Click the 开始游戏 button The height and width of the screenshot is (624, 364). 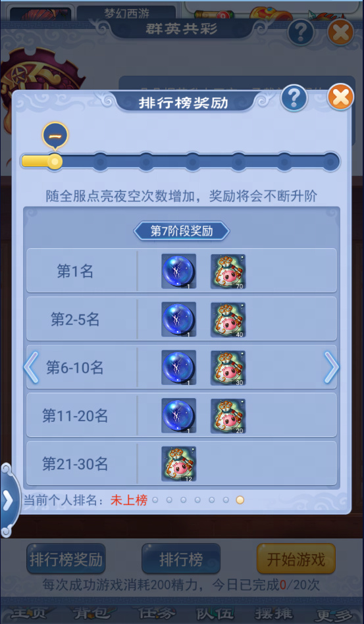[296, 559]
